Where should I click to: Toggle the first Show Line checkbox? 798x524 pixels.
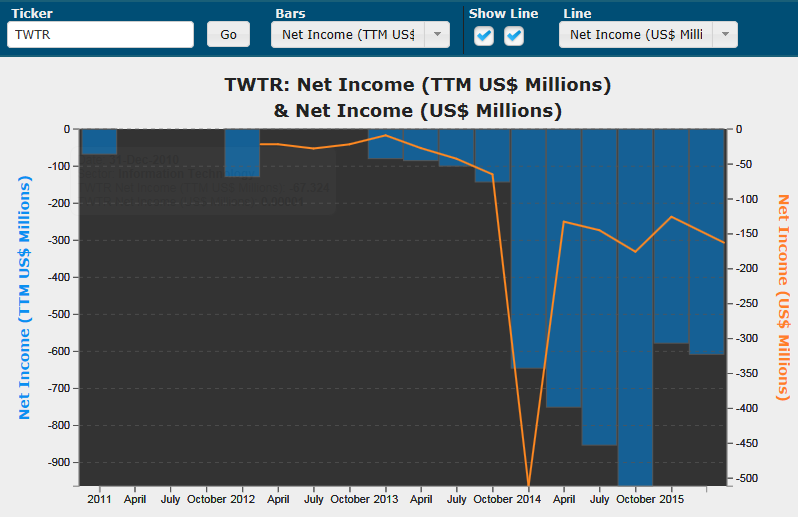(484, 36)
